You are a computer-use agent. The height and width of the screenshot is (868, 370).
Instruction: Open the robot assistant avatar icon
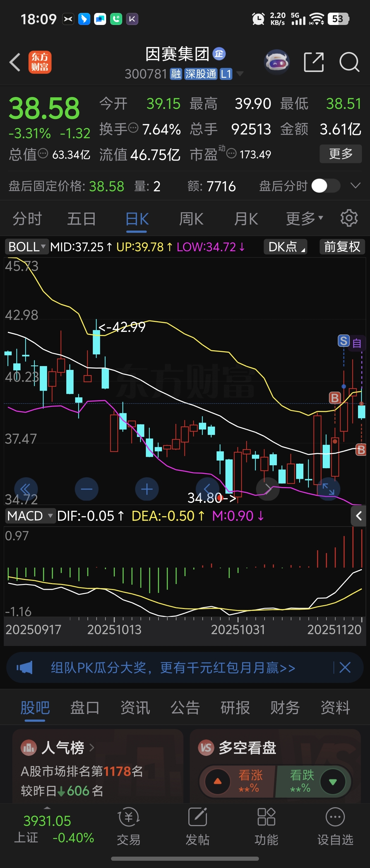tap(277, 62)
